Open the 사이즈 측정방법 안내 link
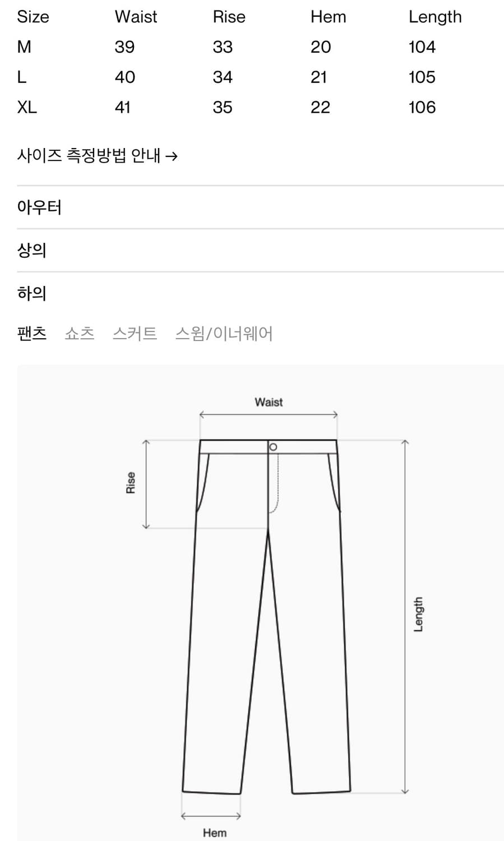 90,155
